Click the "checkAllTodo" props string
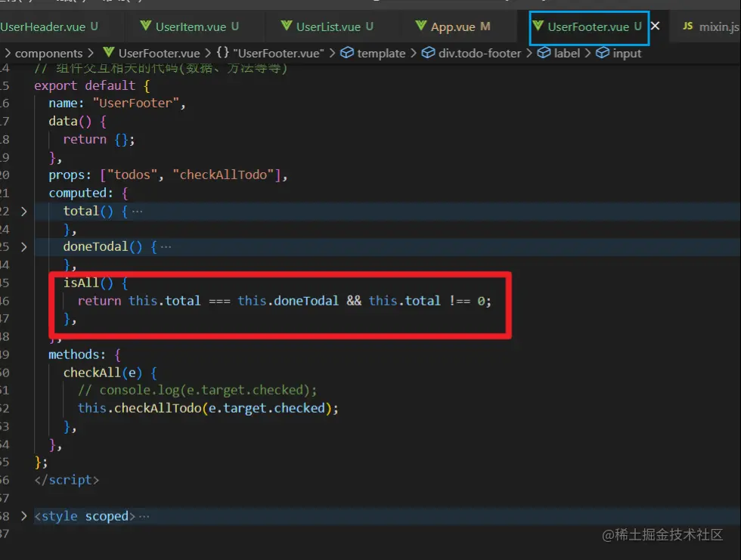Viewport: 741px width, 560px height. [x=223, y=175]
